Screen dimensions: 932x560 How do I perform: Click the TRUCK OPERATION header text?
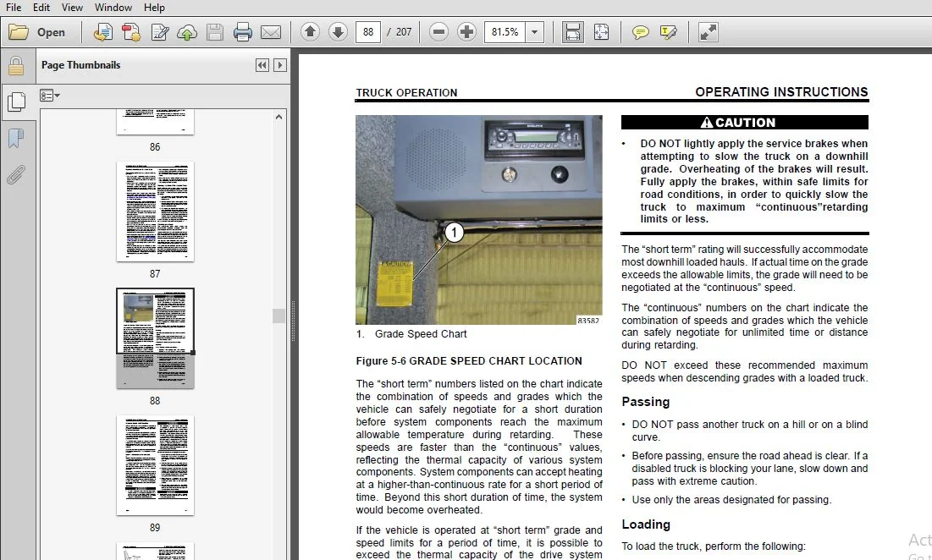click(x=406, y=93)
